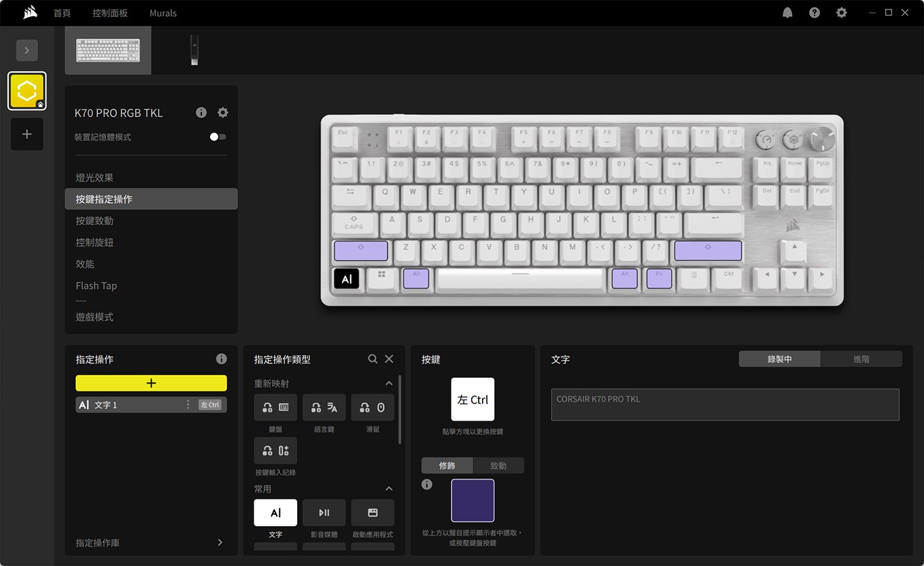Switch to the 修飾 tab
The image size is (924, 566).
(447, 465)
